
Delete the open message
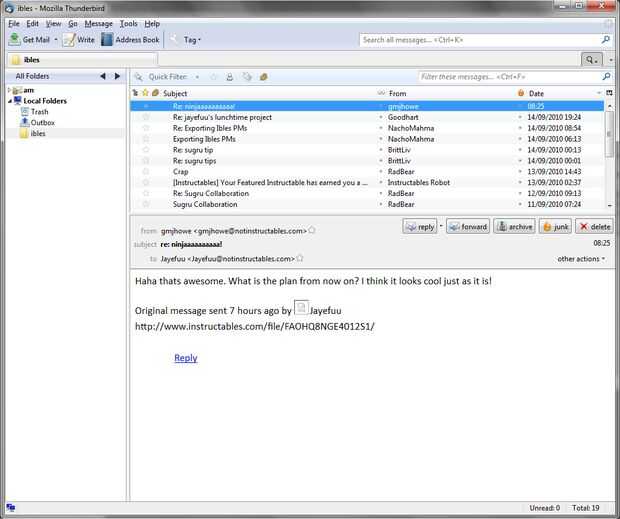pyautogui.click(x=594, y=226)
